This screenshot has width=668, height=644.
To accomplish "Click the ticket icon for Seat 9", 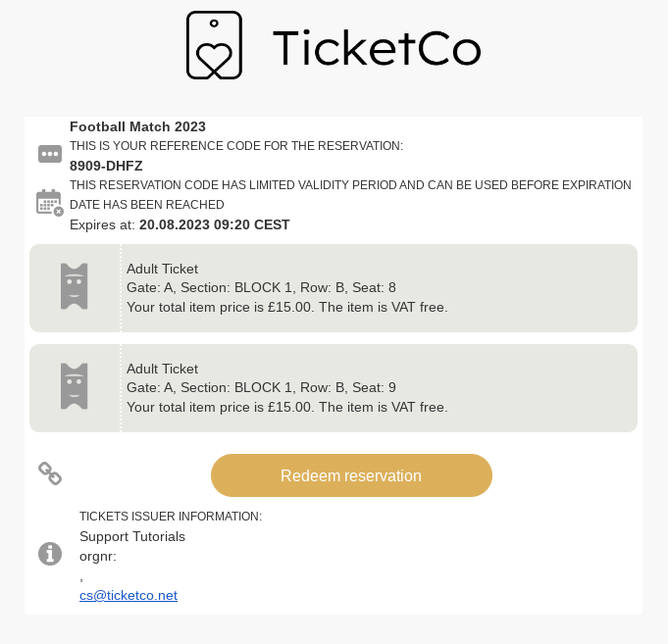I will coord(75,386).
